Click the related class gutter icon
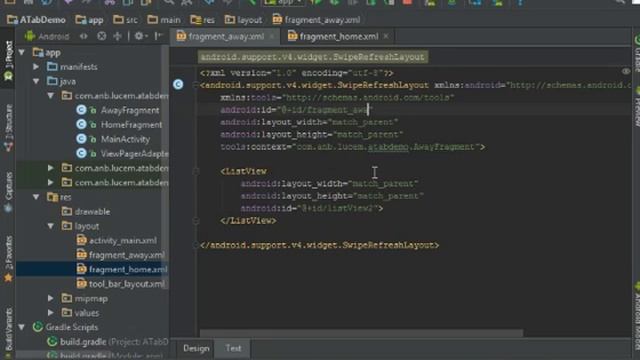 [x=178, y=84]
